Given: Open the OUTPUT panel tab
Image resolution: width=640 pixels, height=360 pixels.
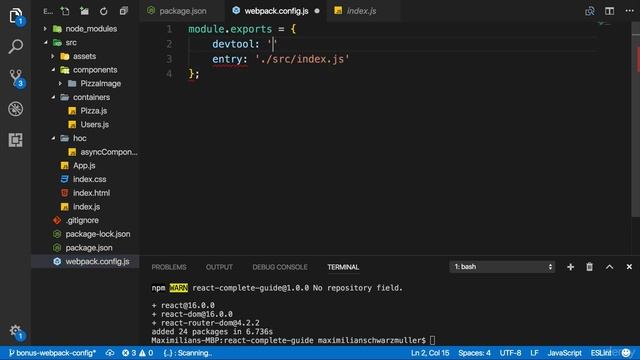Looking at the screenshot, I should (219, 267).
